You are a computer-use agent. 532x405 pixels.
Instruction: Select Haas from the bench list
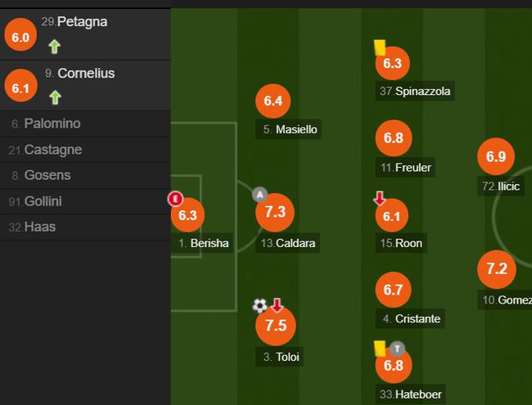(40, 227)
